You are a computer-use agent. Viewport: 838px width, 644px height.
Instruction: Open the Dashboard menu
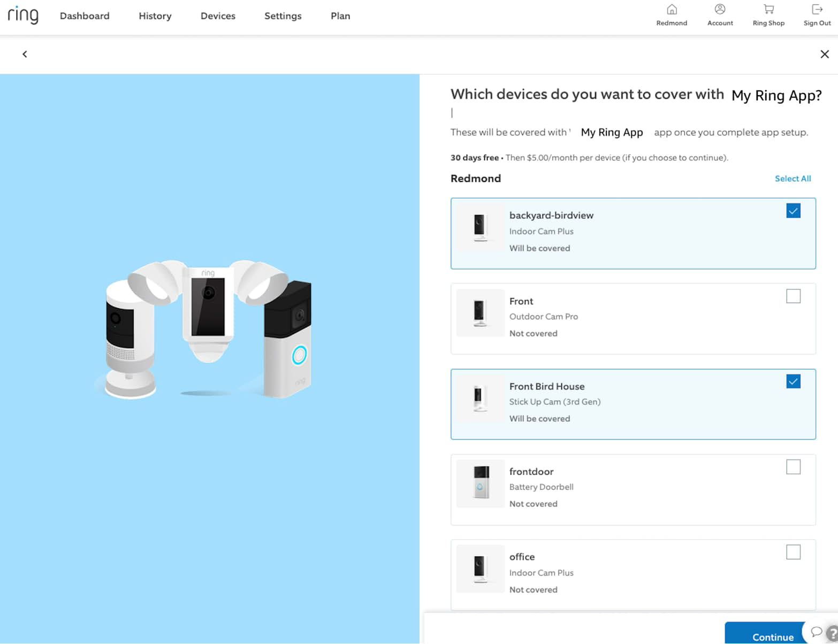tap(85, 16)
